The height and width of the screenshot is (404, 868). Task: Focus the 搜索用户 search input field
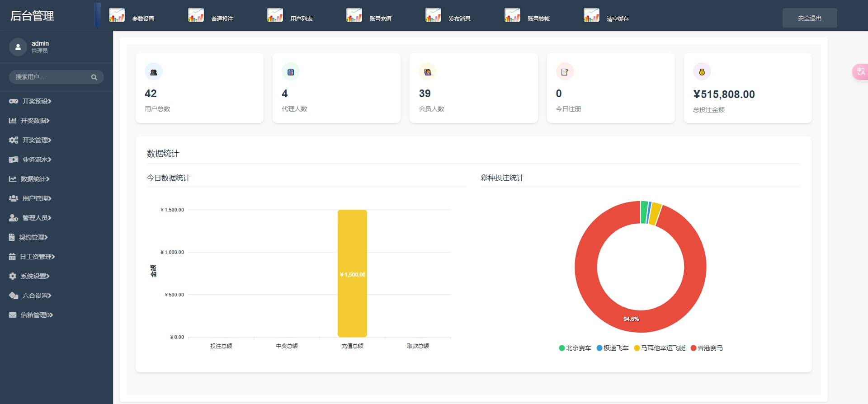pyautogui.click(x=50, y=77)
